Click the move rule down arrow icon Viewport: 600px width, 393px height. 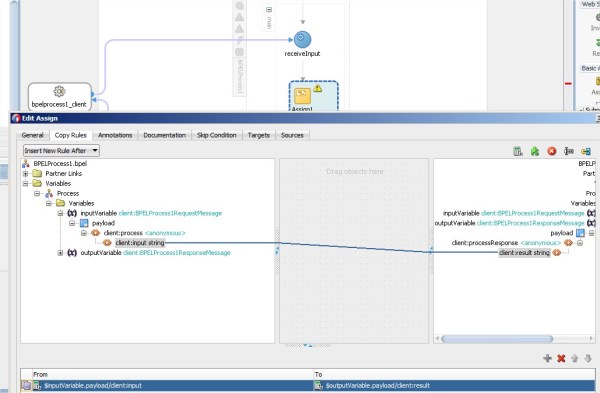[x=588, y=358]
